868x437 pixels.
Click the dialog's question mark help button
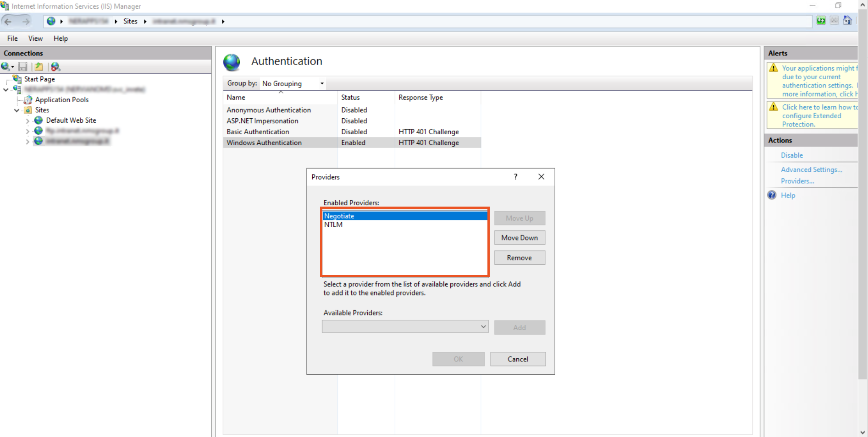(516, 177)
